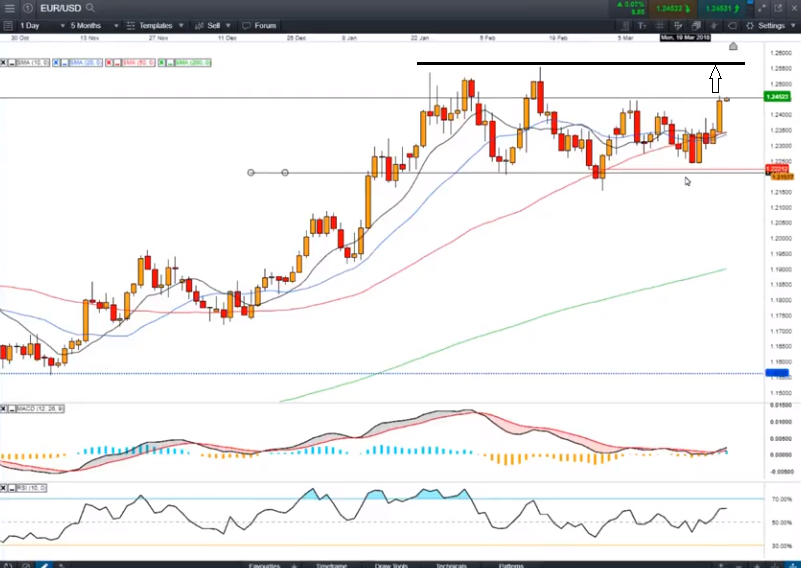
Task: Open the 5 Months range dropdown
Action: pos(92,25)
